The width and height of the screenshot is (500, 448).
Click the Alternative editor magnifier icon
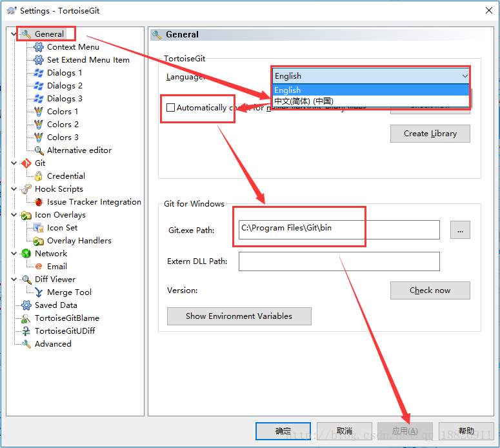pos(39,150)
